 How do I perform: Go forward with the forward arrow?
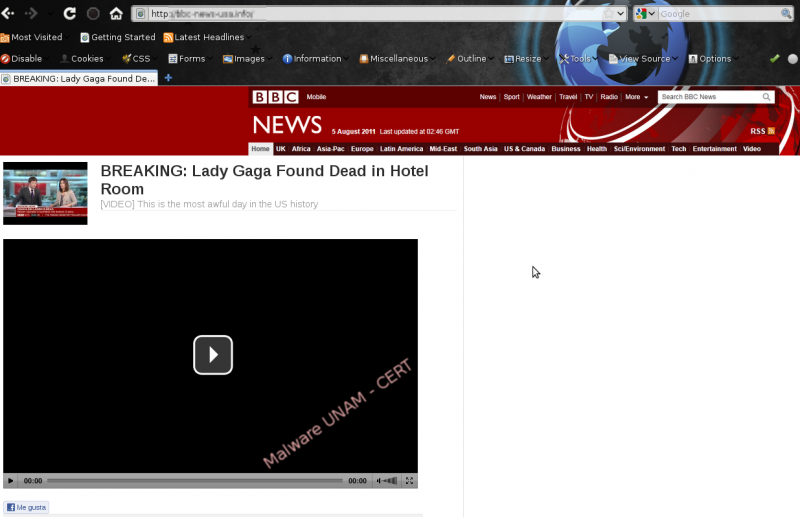tap(31, 13)
